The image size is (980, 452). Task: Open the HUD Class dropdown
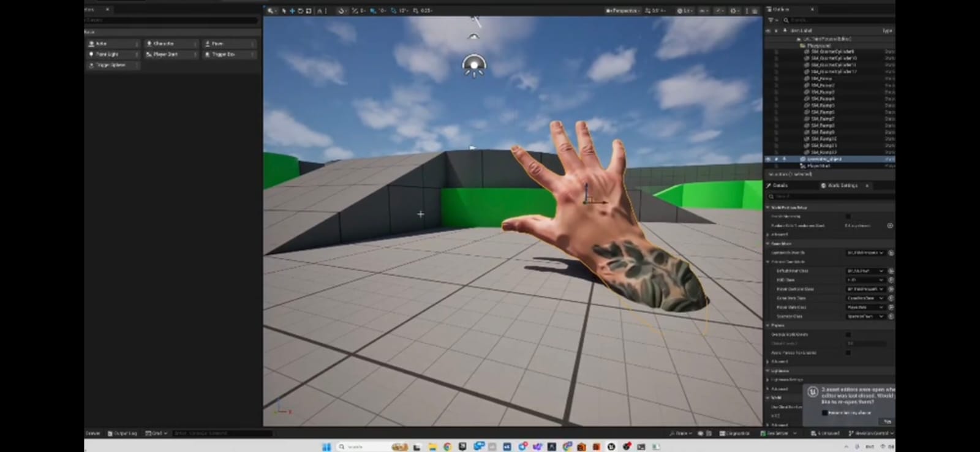click(x=865, y=280)
